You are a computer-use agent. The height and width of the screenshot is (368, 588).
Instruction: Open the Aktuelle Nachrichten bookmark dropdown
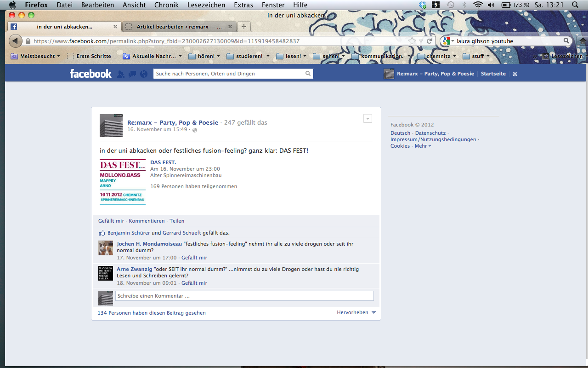[x=152, y=56]
